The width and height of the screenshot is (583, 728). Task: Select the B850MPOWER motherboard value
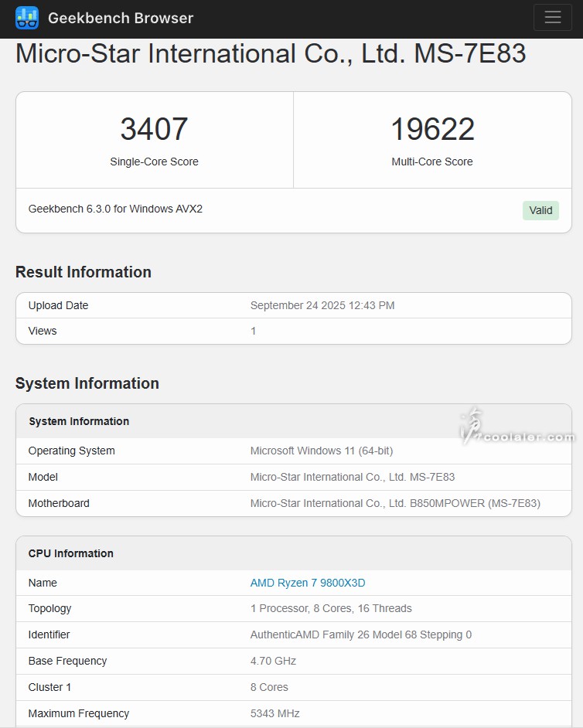395,503
